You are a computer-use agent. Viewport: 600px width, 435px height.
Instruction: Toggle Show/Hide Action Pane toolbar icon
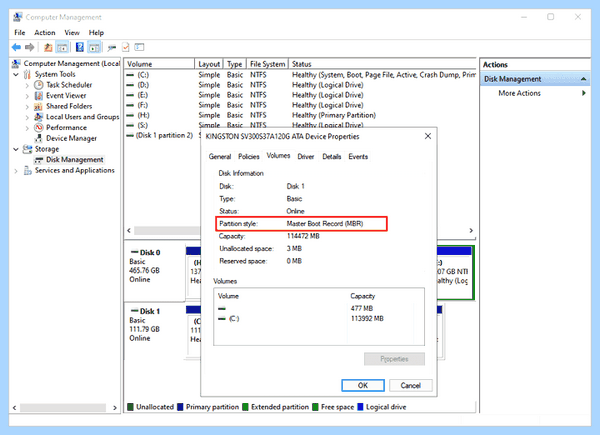click(94, 47)
